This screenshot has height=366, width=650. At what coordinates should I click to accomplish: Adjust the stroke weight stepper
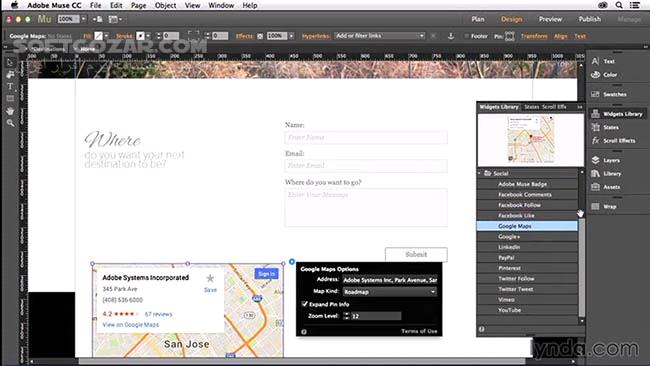[158, 36]
